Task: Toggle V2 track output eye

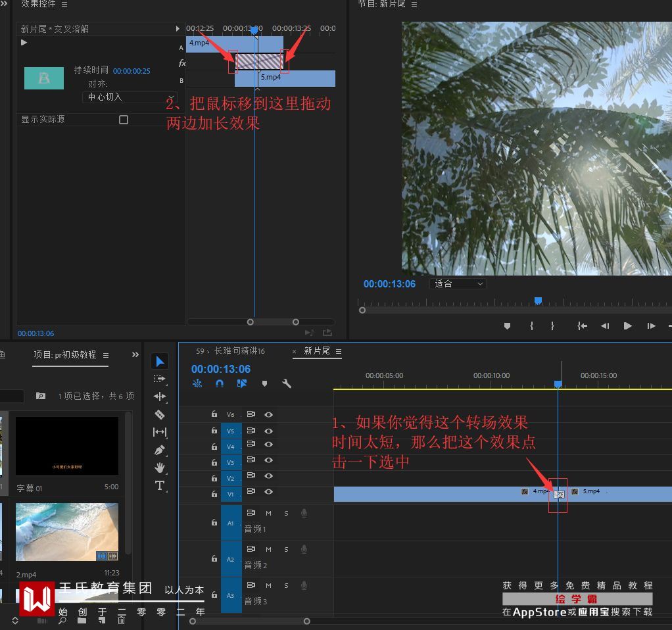Action: click(269, 475)
